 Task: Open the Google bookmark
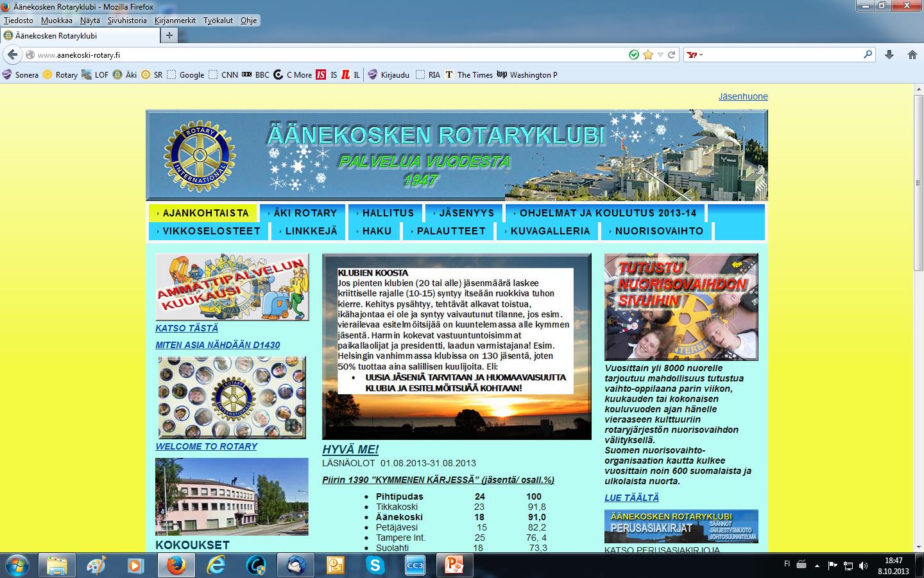coord(185,74)
